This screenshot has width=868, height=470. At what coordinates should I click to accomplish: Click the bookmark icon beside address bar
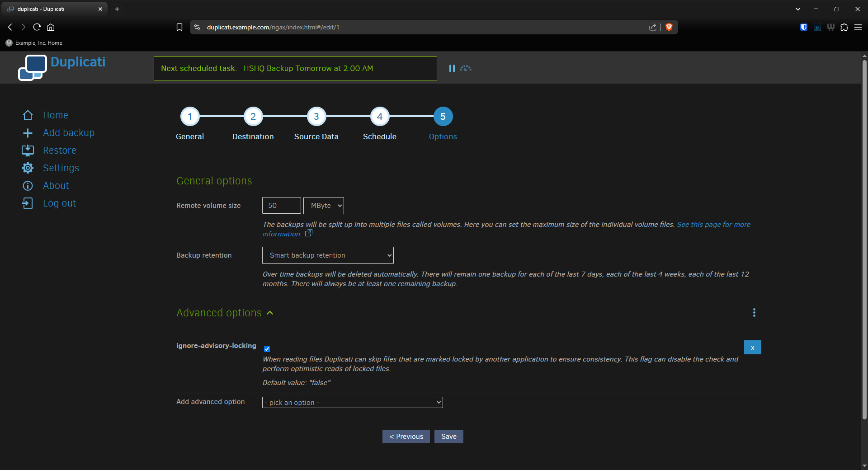click(x=179, y=27)
